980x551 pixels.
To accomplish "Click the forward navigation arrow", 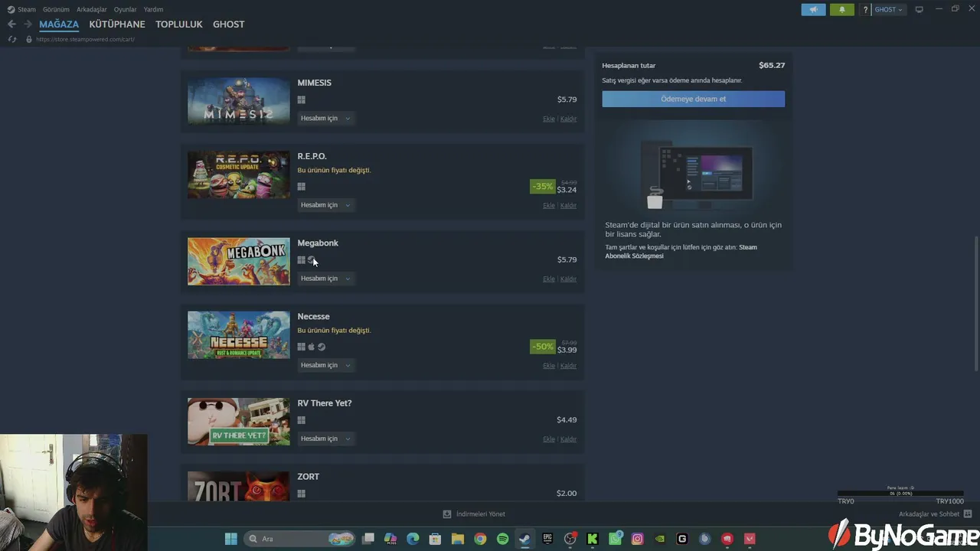I will tap(28, 24).
